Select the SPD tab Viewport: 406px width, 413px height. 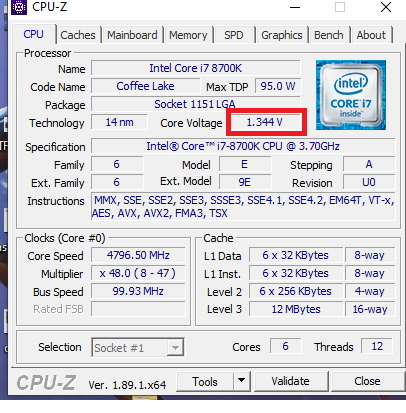coord(234,35)
